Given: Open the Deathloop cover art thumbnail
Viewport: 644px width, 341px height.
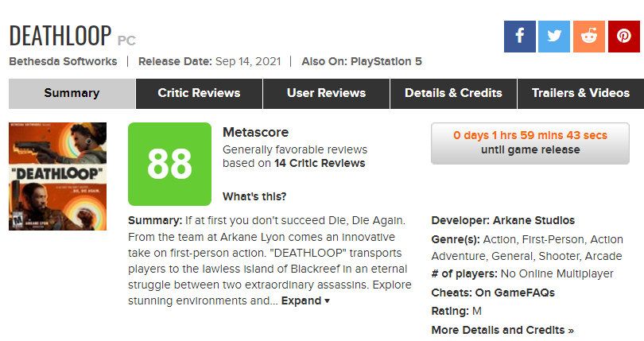Looking at the screenshot, I should [x=57, y=176].
